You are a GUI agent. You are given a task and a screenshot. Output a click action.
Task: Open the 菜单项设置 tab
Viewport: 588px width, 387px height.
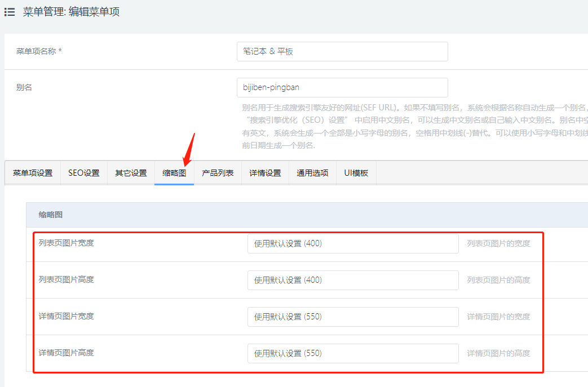tap(33, 173)
